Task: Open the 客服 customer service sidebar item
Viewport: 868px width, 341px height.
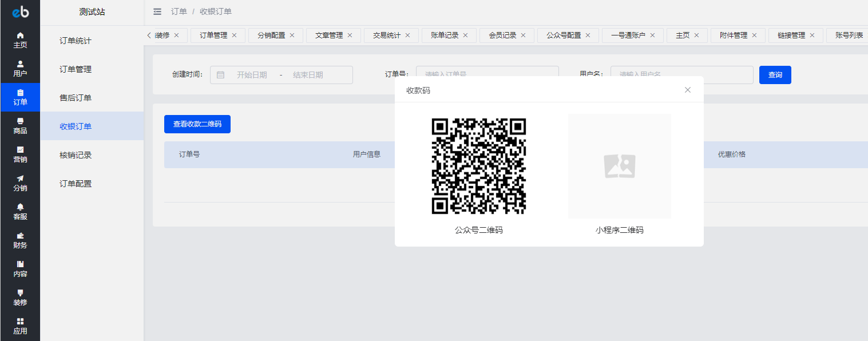Action: [x=20, y=212]
